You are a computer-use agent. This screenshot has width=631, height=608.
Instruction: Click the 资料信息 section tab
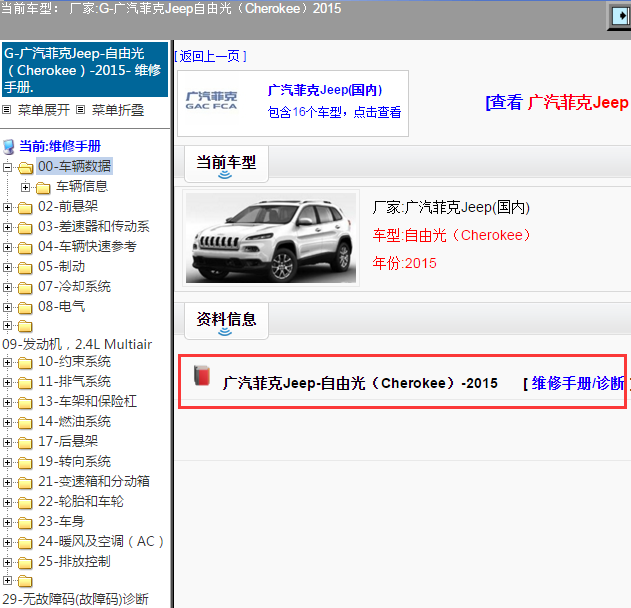coord(226,321)
